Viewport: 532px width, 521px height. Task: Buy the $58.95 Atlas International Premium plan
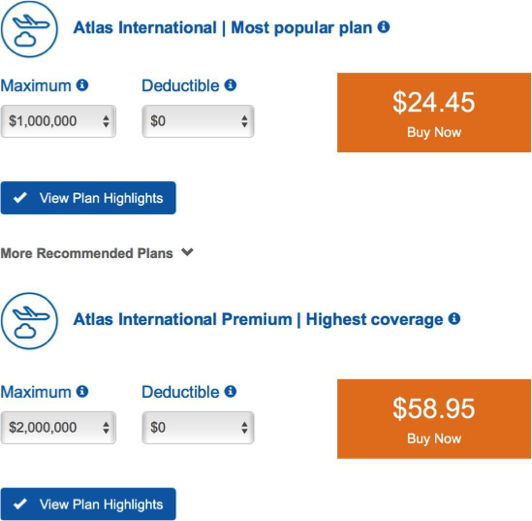pos(434,419)
